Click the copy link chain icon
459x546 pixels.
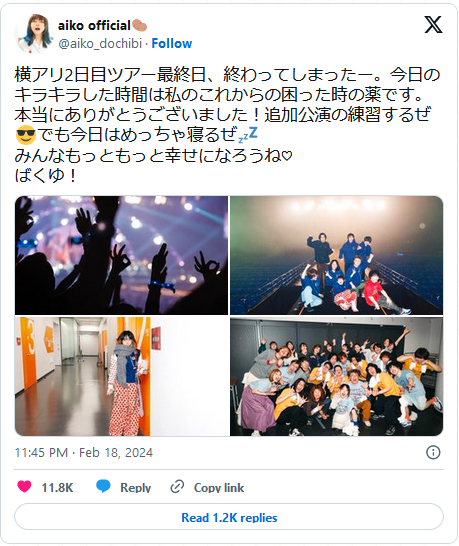click(177, 486)
